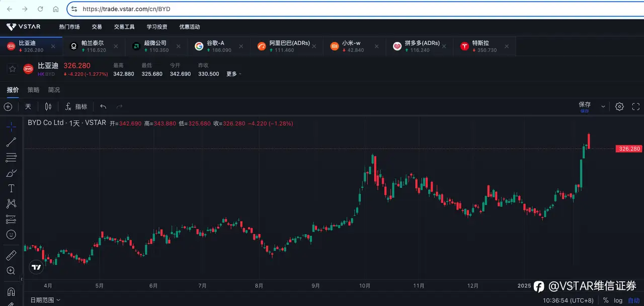Close the 阿里巴巴(ADRs) tab
This screenshot has width=644, height=306.
314,46
